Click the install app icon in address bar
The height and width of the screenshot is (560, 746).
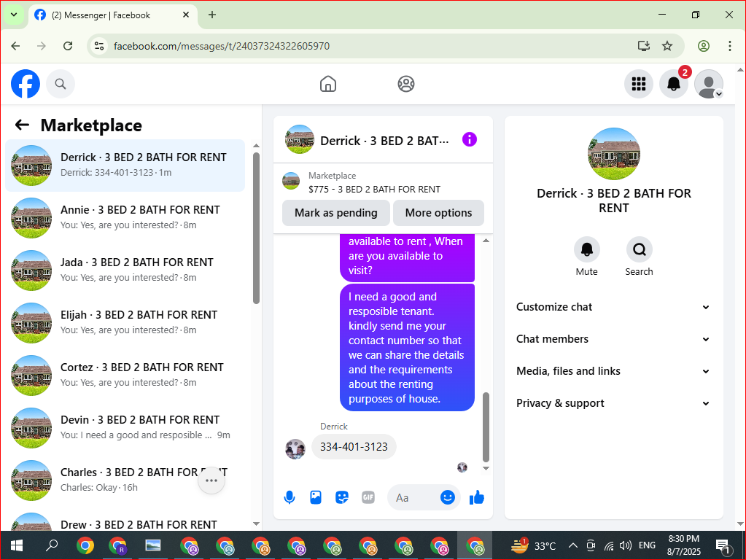point(643,46)
